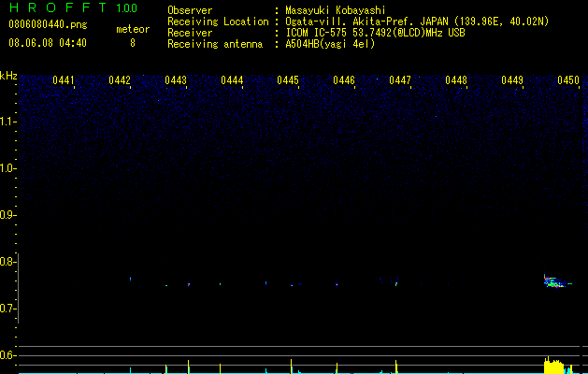
Task: Click the 0441 time marker
Action: point(63,80)
